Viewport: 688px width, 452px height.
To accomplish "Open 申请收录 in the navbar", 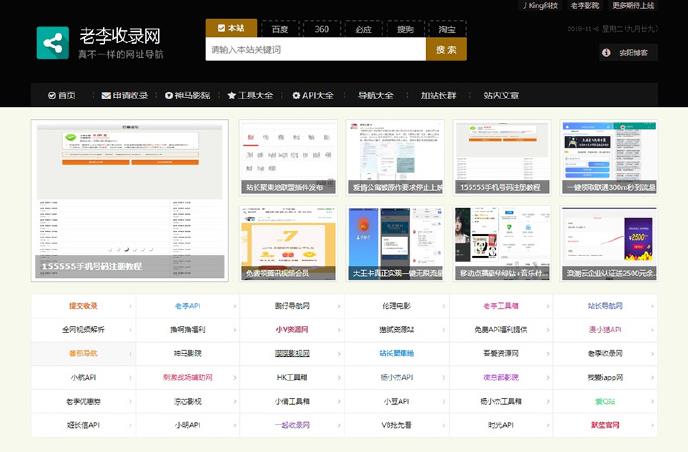I will [x=125, y=95].
